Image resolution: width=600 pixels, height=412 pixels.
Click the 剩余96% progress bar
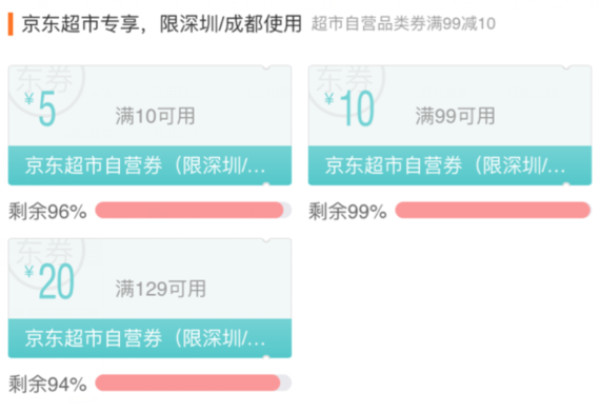click(193, 210)
